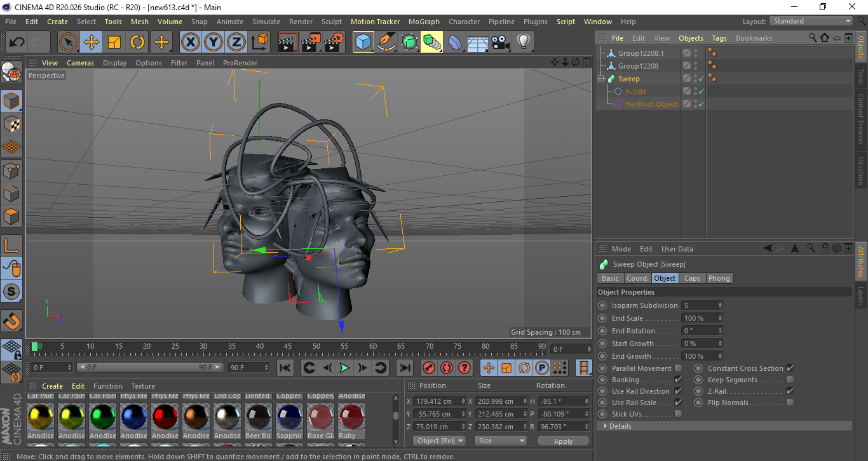Open the Simulate menu
The image size is (868, 461).
[266, 22]
